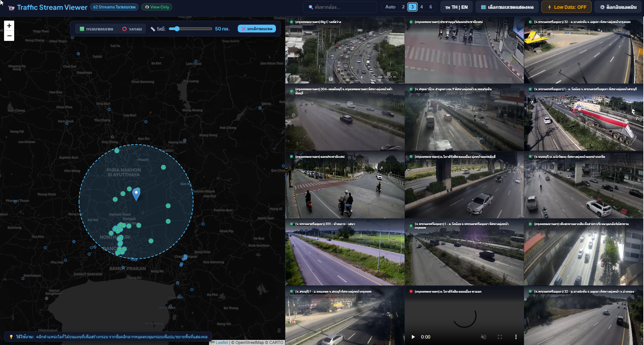The width and height of the screenshot is (644, 345).
Task: Click the 62 Streams count badge
Action: coord(114,7)
